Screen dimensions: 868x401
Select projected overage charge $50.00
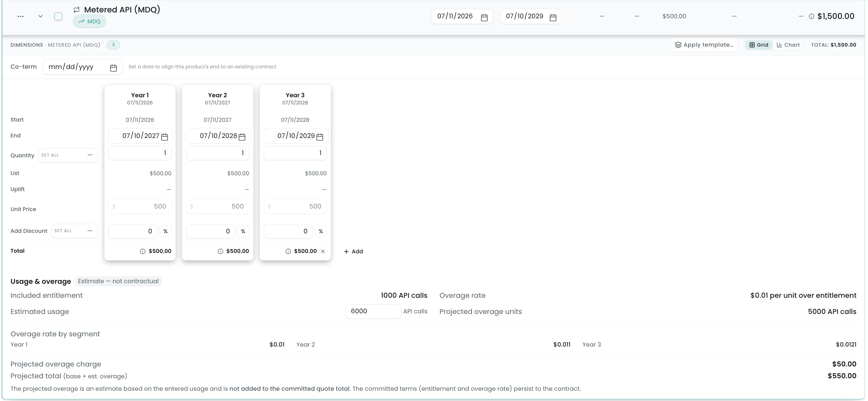844,364
